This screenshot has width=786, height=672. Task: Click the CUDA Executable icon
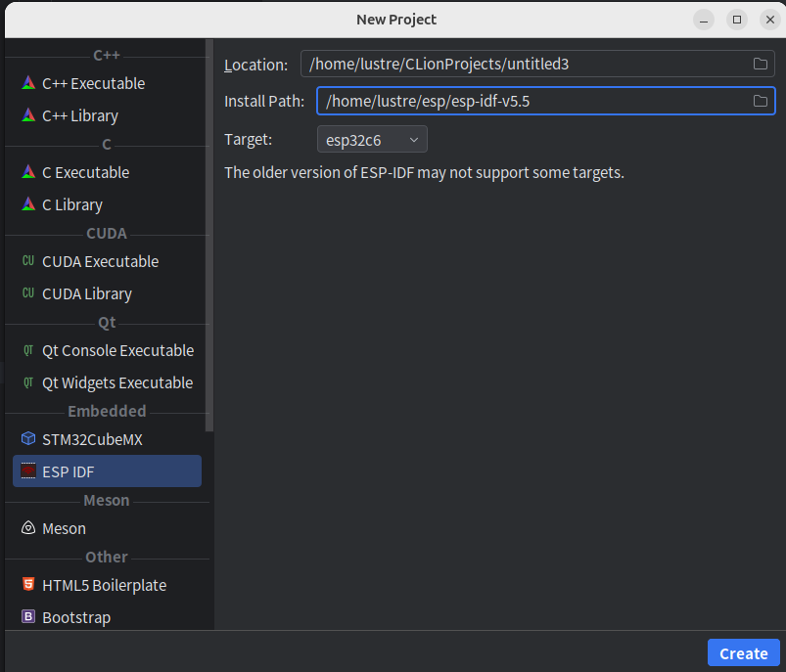pos(28,261)
